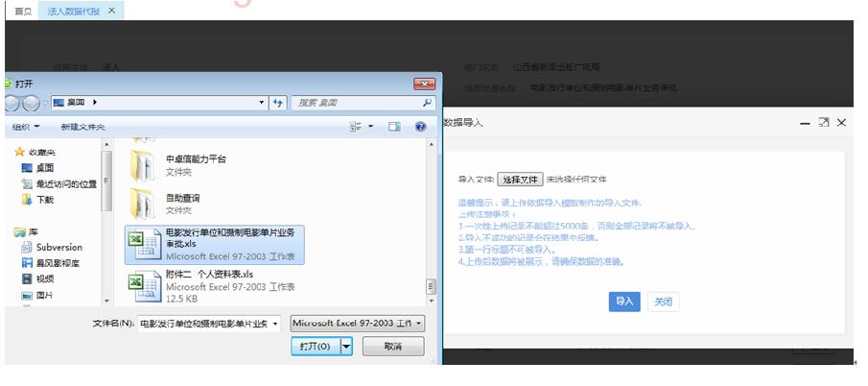Select the 中卓信能力平台 folder icon

pyautogui.click(x=142, y=164)
